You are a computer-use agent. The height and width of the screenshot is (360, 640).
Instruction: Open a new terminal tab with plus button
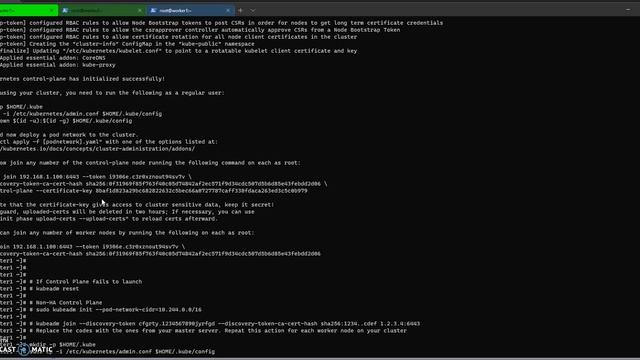point(240,10)
